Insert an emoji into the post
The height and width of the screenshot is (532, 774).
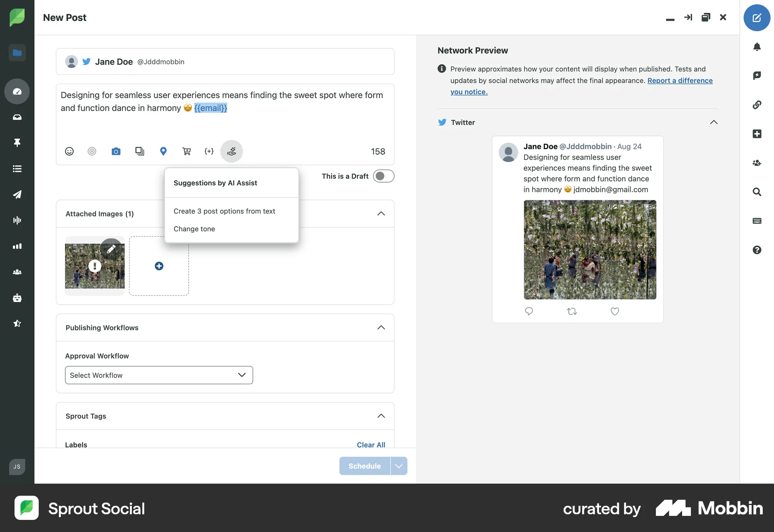point(69,151)
